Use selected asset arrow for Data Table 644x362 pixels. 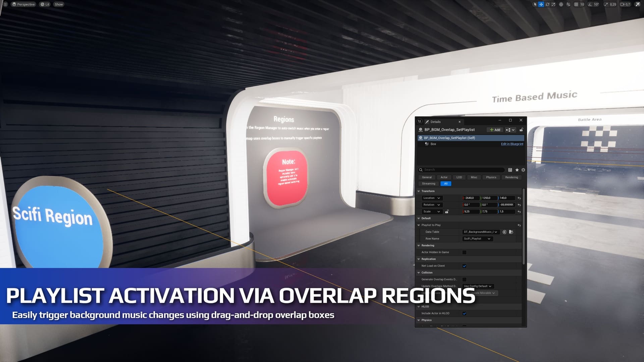pyautogui.click(x=504, y=232)
